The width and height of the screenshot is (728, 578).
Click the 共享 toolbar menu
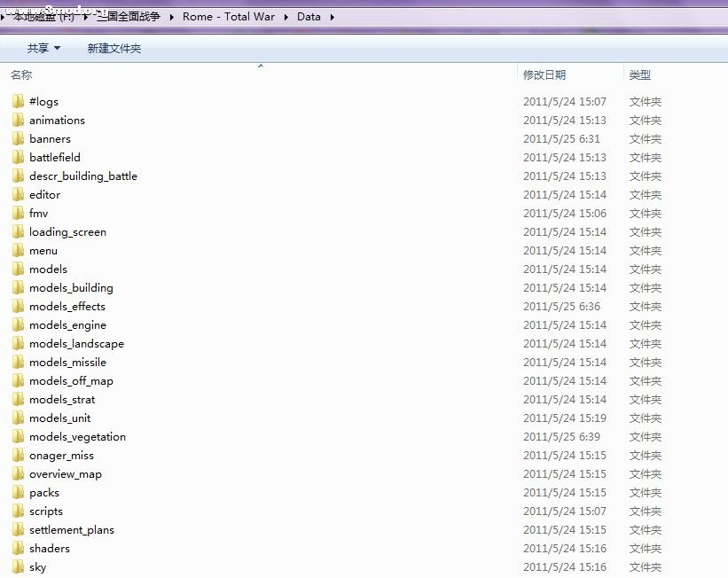click(x=40, y=49)
